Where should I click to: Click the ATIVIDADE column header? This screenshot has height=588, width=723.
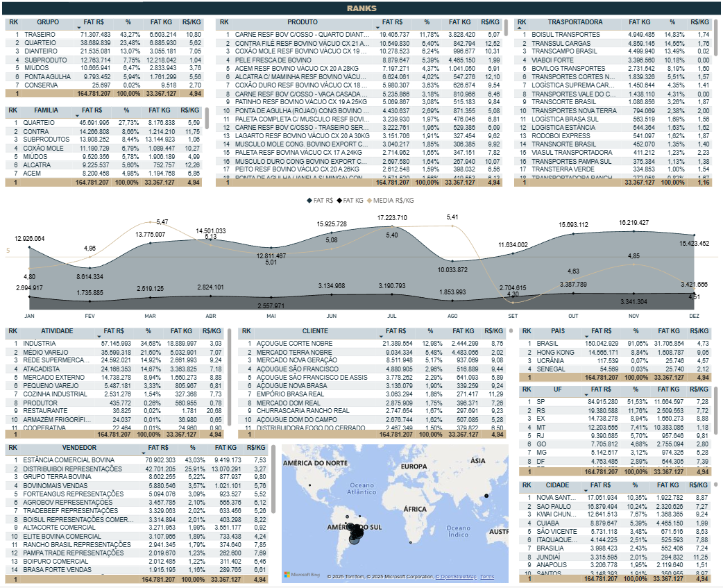[x=57, y=331]
